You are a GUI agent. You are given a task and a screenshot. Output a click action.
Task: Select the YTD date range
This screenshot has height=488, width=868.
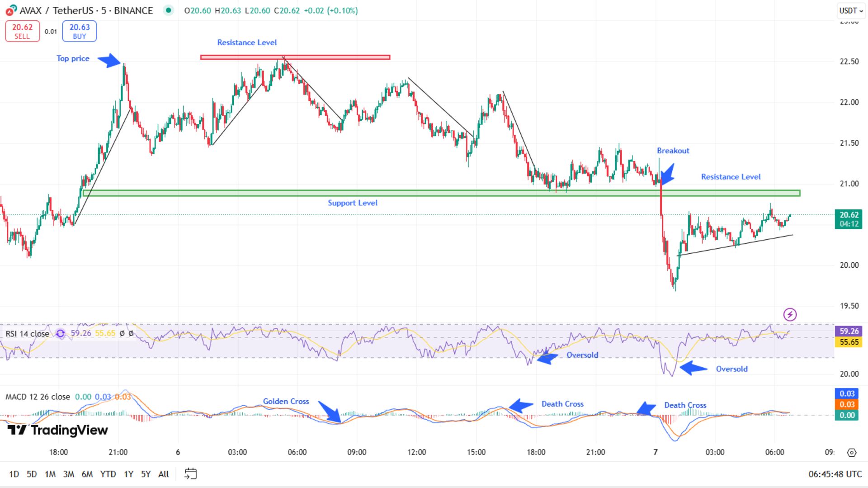point(108,474)
